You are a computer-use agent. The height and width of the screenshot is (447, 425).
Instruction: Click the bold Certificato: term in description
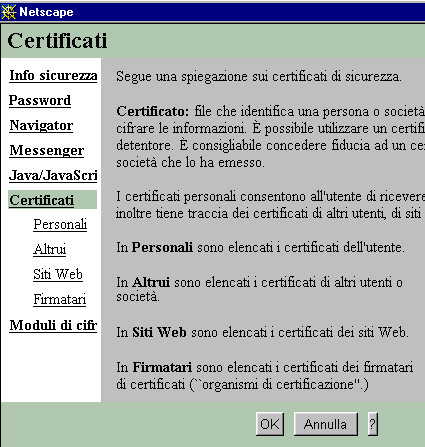click(153, 111)
